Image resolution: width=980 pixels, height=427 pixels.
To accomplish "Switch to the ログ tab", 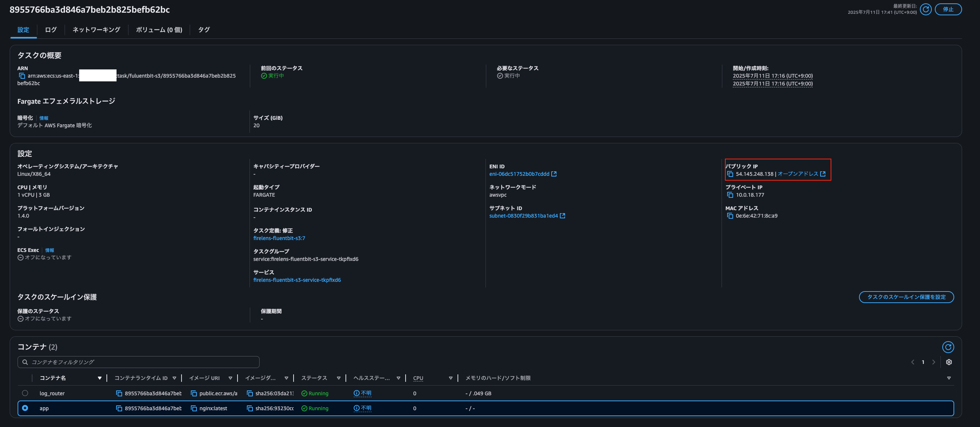I will 50,29.
